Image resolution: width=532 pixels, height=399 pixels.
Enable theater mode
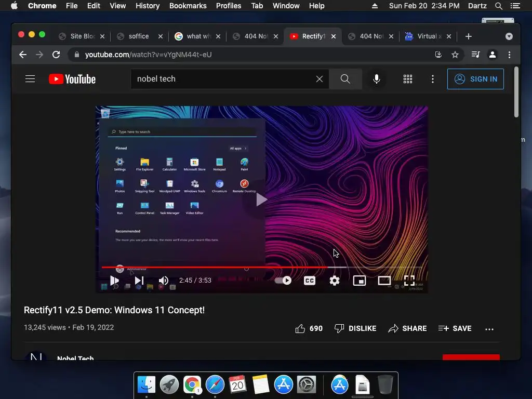click(384, 281)
